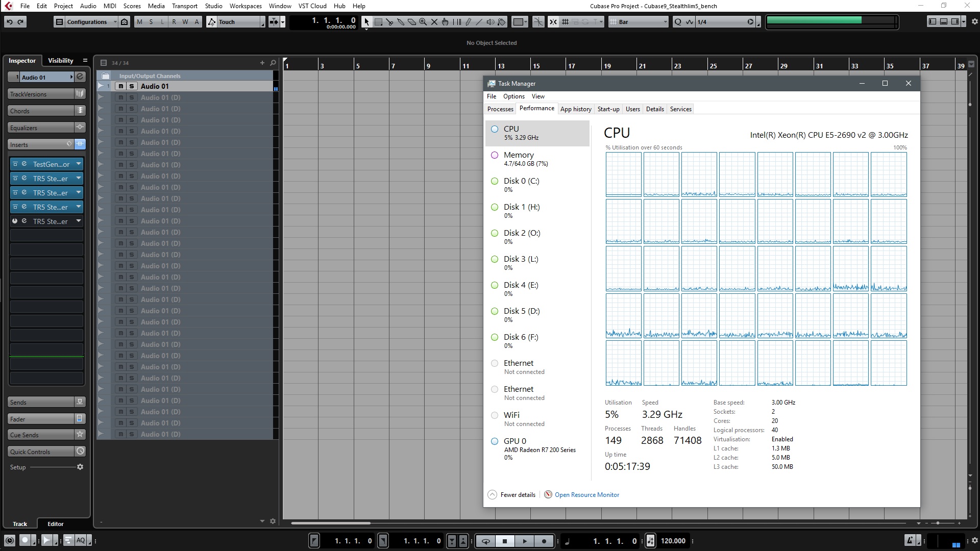Activate the Cycle loop button

(x=485, y=541)
